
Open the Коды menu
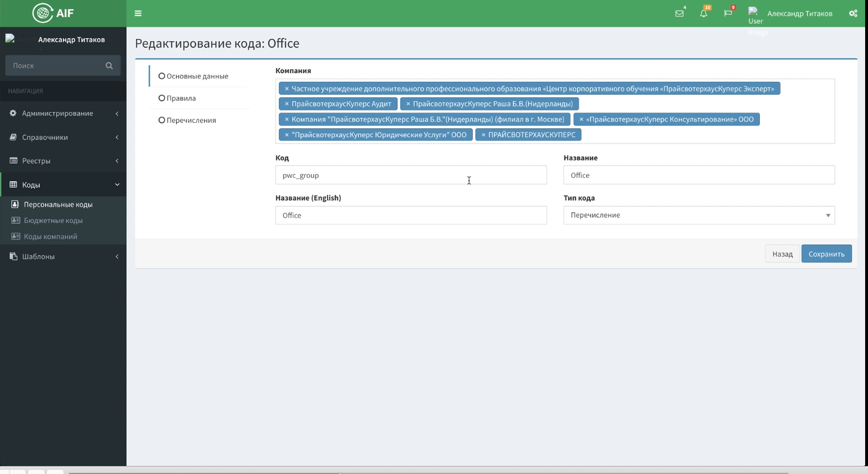pyautogui.click(x=63, y=185)
